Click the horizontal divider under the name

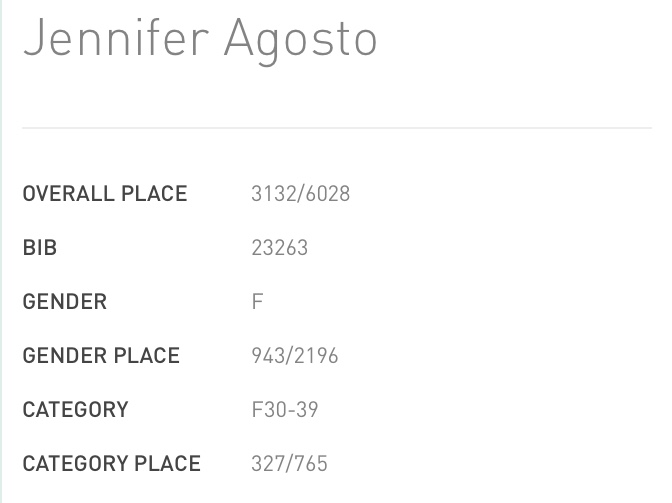pyautogui.click(x=337, y=128)
